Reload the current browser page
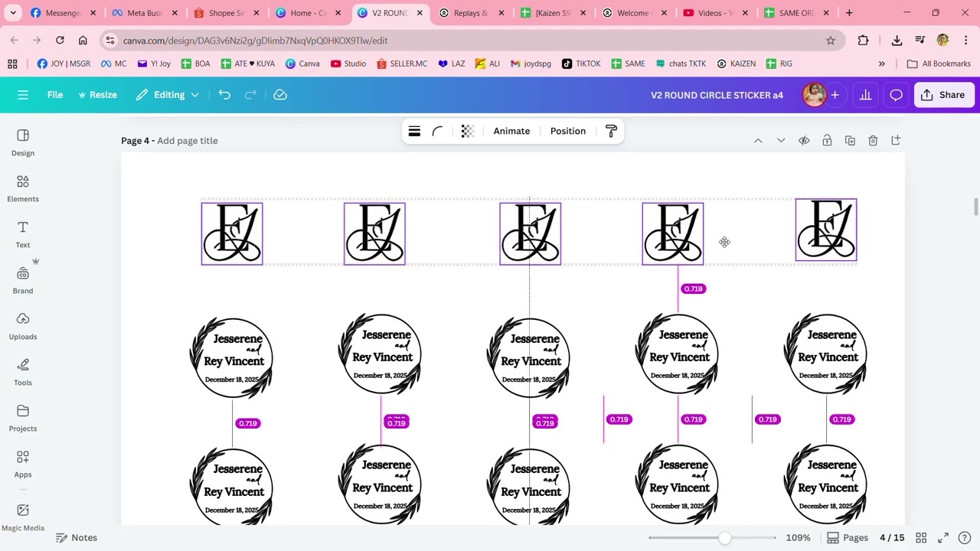Screen dimensions: 980x551 (60, 41)
